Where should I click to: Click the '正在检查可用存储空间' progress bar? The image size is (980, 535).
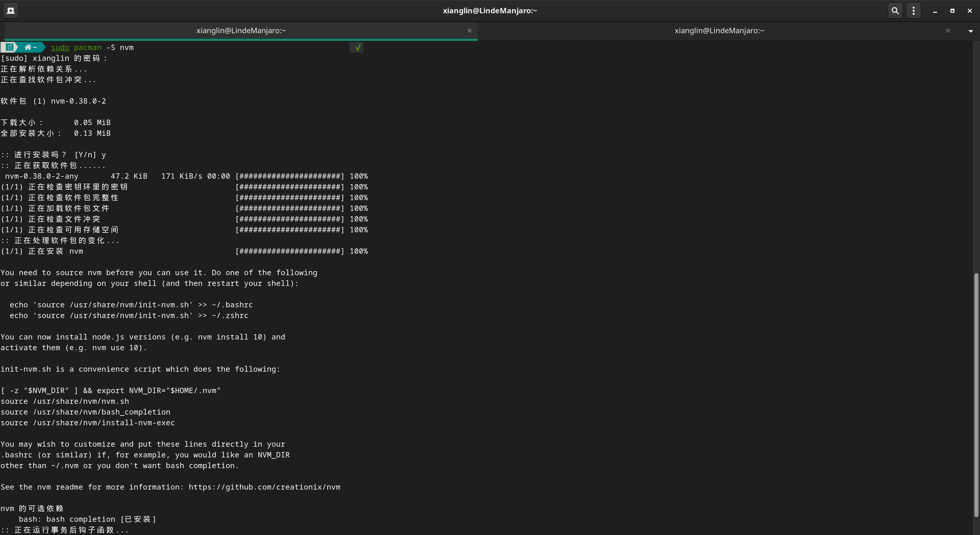click(290, 230)
